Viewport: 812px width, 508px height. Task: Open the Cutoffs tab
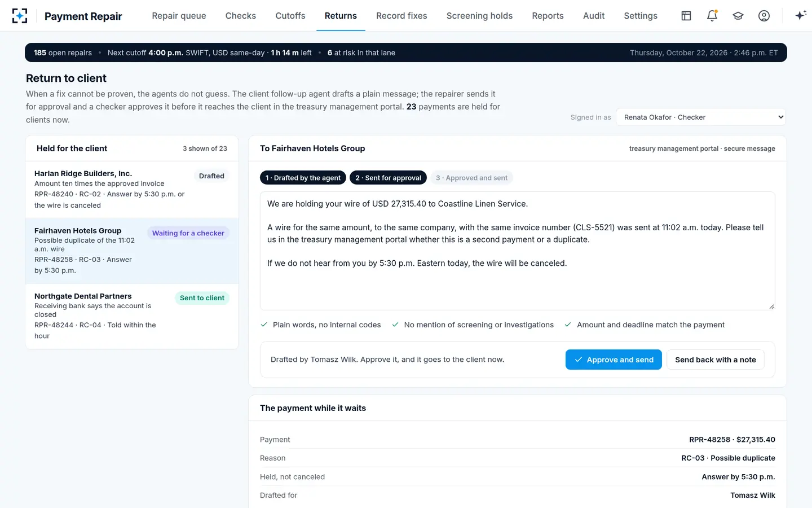pyautogui.click(x=290, y=16)
